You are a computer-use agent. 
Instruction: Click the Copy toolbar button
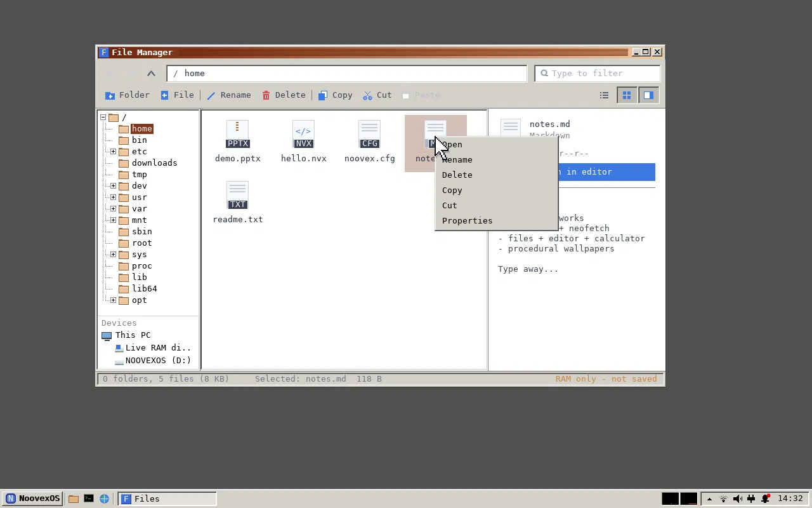point(336,95)
